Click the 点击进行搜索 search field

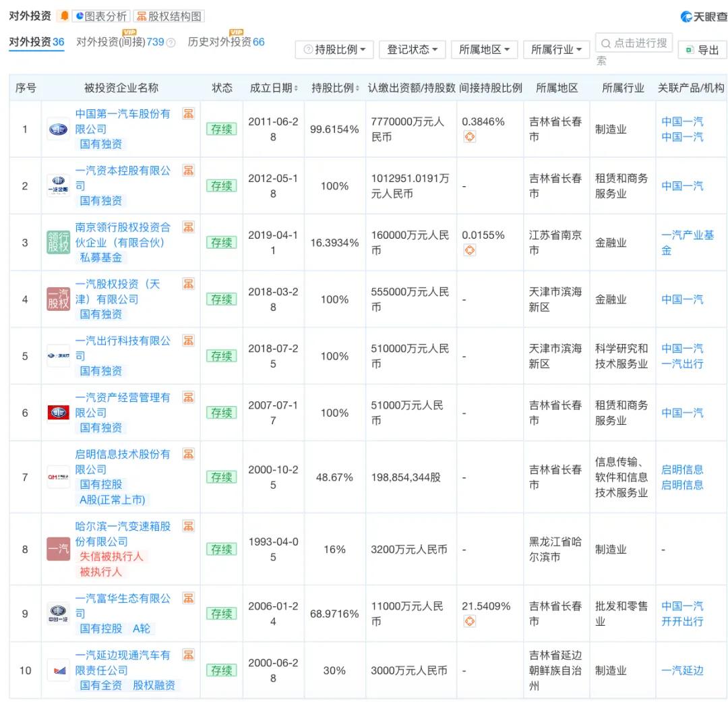pos(634,43)
